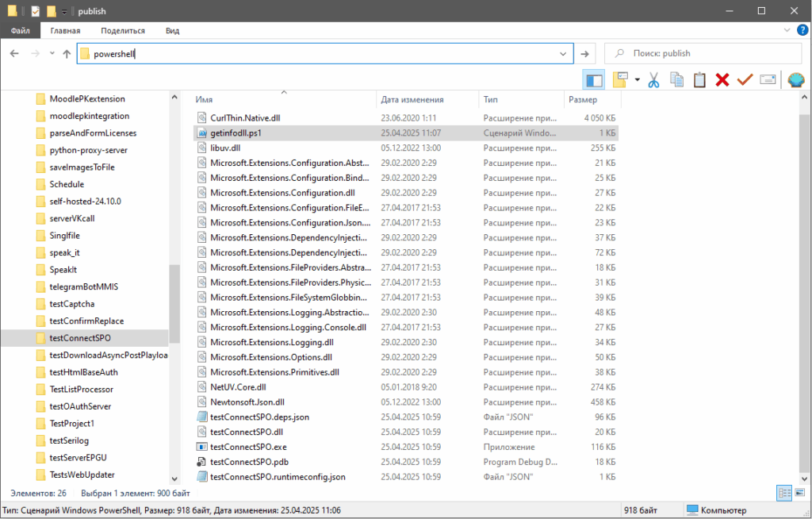Go forward with the right arrow
812x519 pixels.
(35, 53)
